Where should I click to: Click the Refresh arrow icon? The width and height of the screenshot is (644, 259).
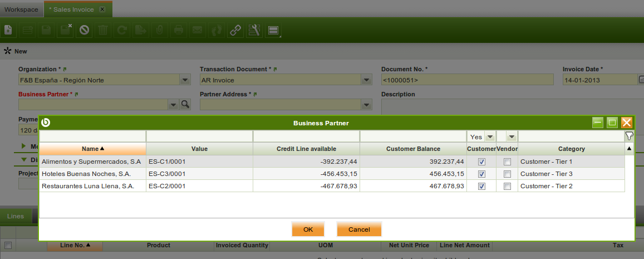[x=122, y=30]
